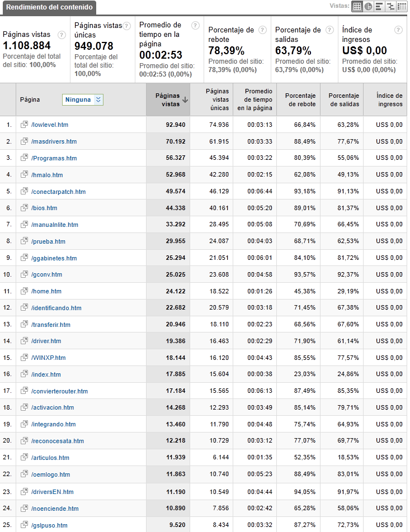Click help icon for Porcentaje de rebote
Screen dimensions: 410x532
[262, 30]
